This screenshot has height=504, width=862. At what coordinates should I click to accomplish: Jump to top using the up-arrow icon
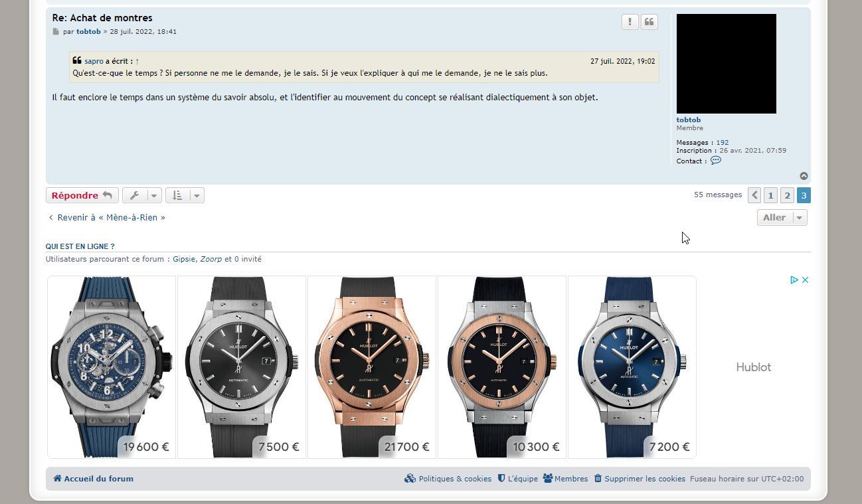(804, 176)
